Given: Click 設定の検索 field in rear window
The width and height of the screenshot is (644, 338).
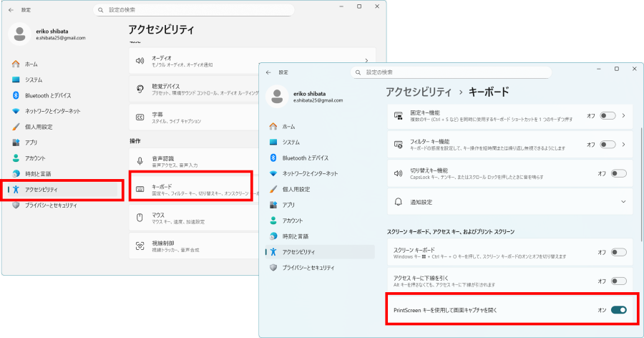Looking at the screenshot, I should tap(193, 10).
